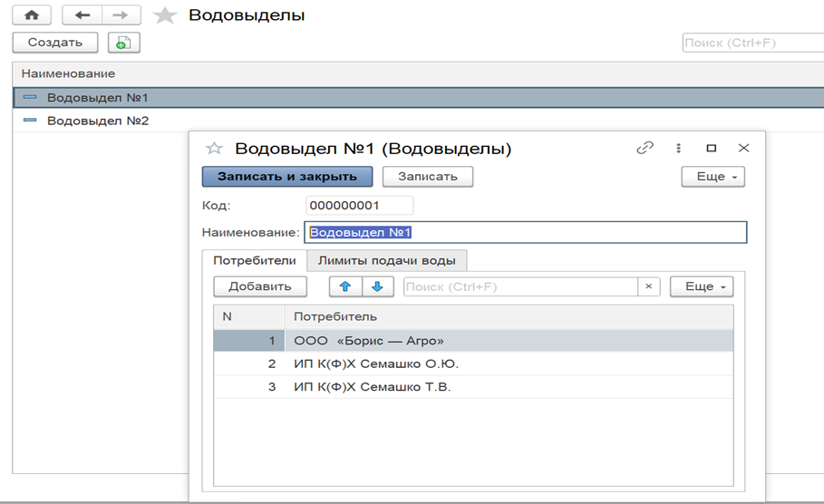Click the Наименование text field

point(526,233)
